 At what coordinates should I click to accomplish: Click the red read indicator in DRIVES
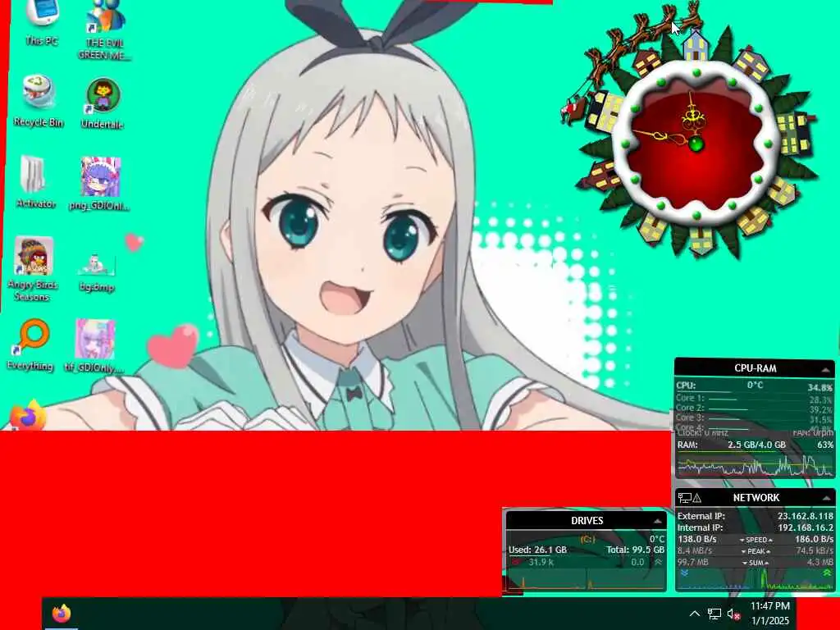[x=515, y=562]
